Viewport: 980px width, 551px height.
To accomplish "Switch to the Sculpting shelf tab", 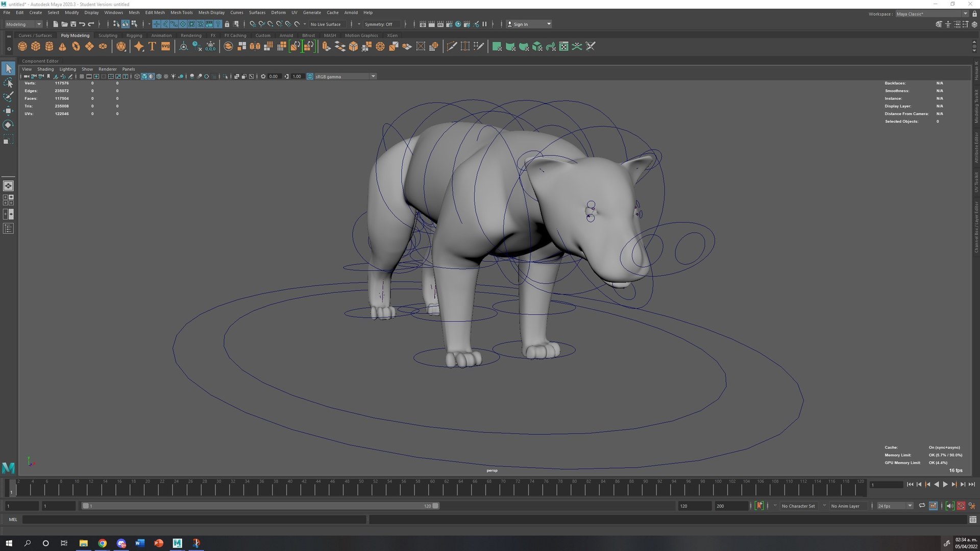I will click(x=108, y=35).
